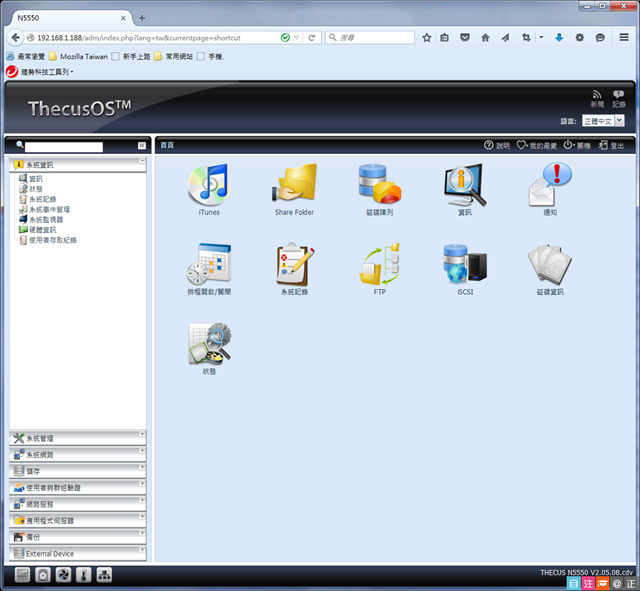Click the disk status icon in bottom bar
Viewport: 640px width, 591px height.
[x=43, y=575]
